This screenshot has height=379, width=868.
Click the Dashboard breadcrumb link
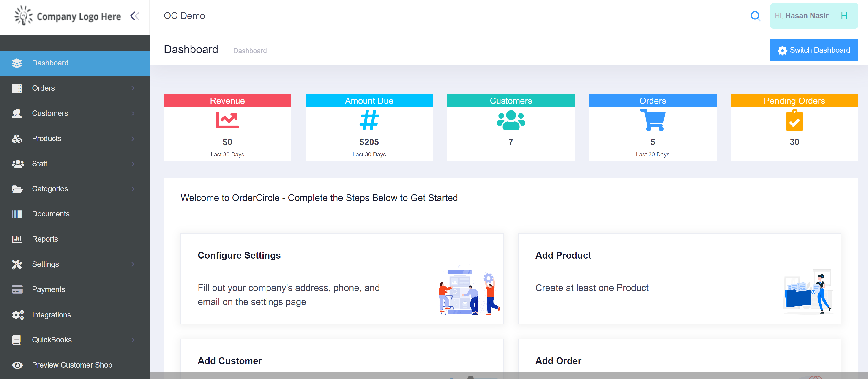pyautogui.click(x=250, y=51)
